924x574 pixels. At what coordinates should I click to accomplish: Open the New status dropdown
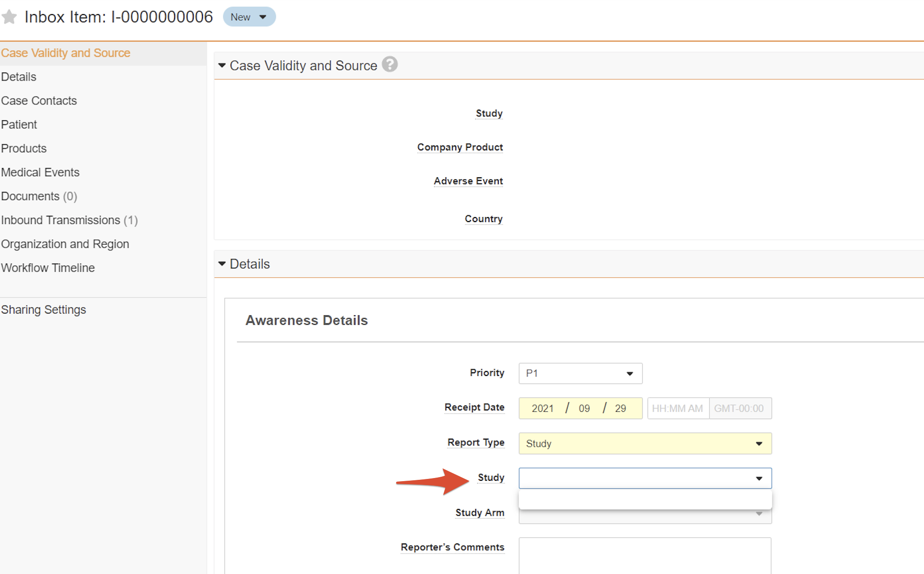249,17
